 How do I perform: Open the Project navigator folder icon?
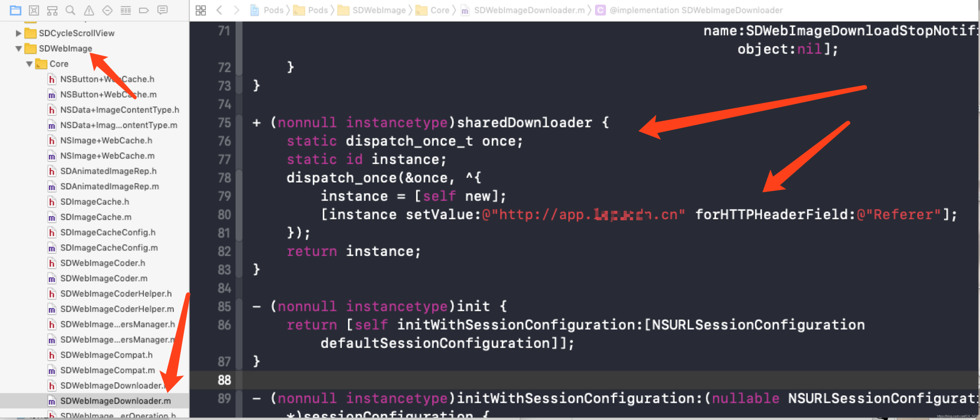(16, 10)
